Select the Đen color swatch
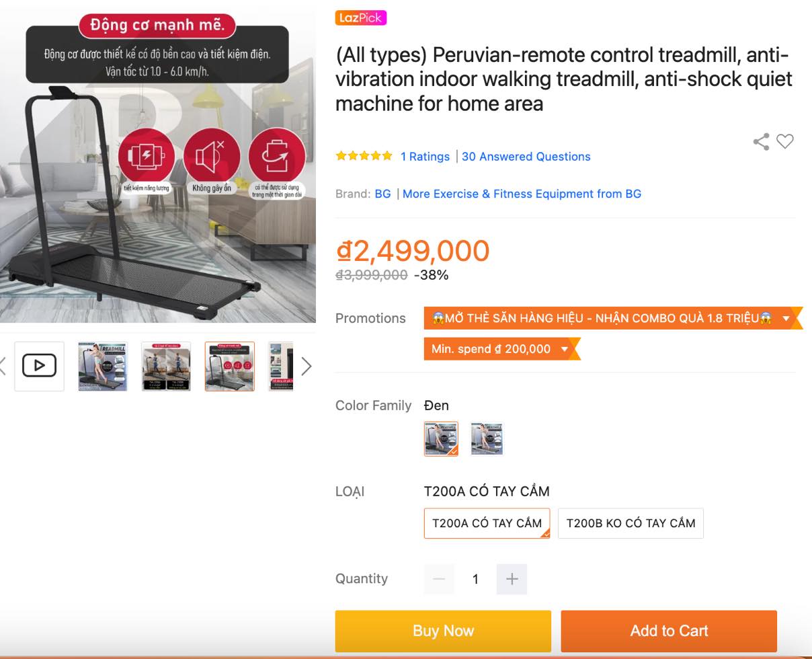This screenshot has width=812, height=659. tap(441, 438)
